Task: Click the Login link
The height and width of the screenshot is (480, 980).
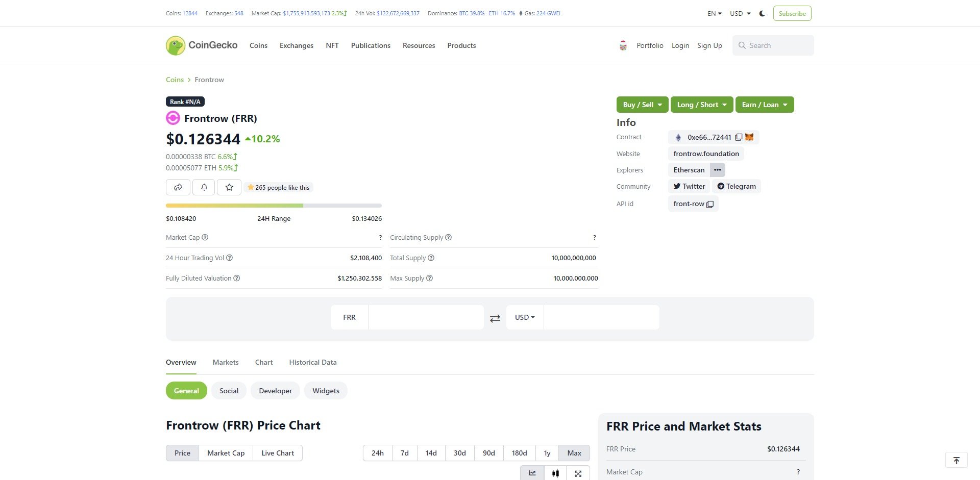Action: (x=680, y=45)
